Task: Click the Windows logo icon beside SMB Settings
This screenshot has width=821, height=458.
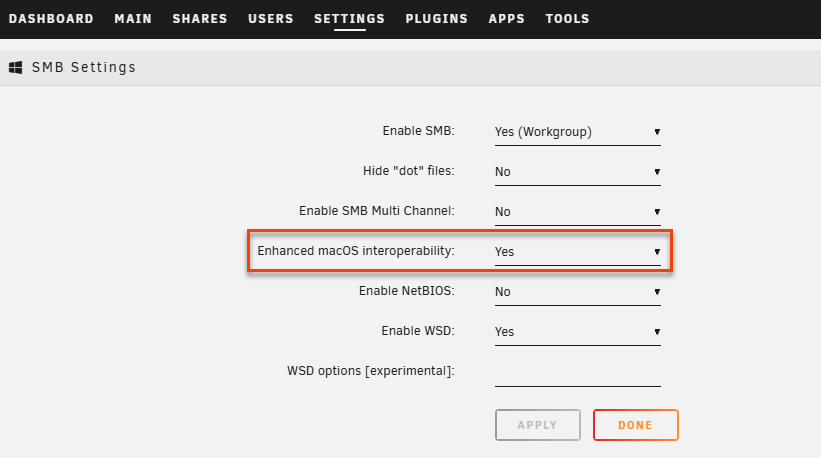Action: click(x=16, y=68)
